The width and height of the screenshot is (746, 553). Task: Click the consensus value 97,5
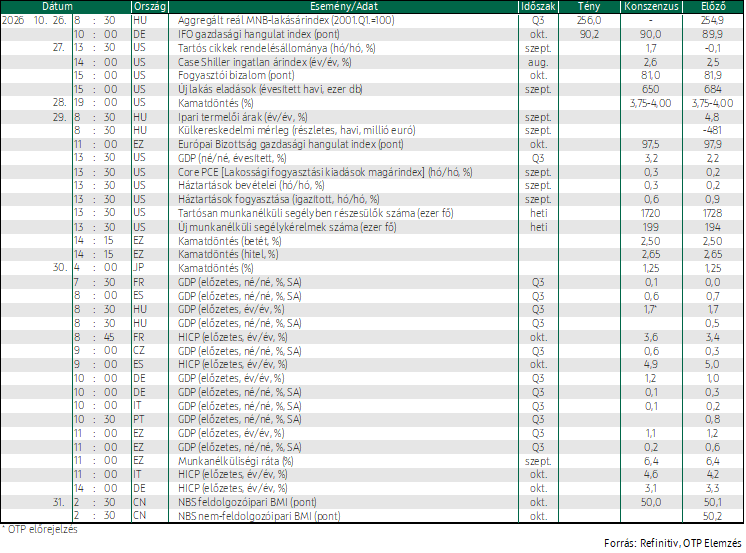650,144
